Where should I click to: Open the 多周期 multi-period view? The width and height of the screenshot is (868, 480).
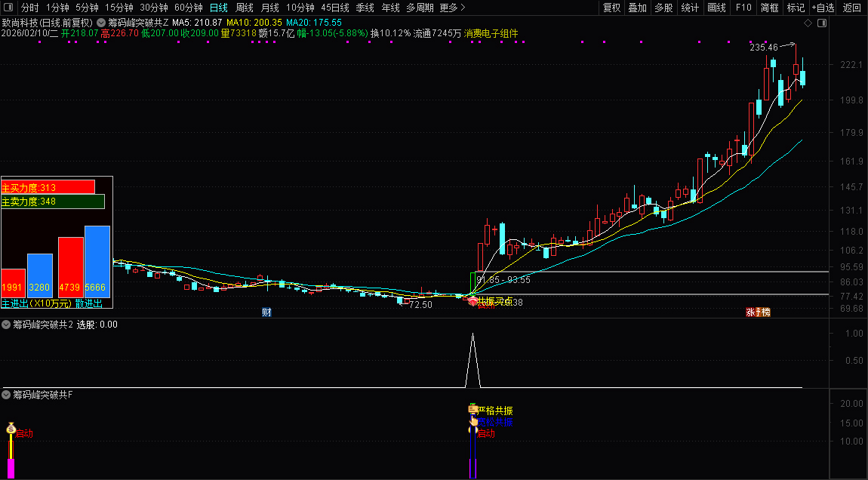click(420, 8)
